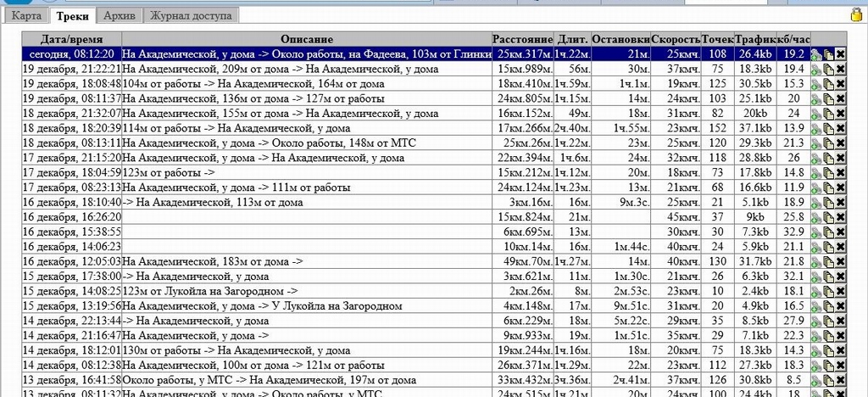Click the Дата/время column header
This screenshot has width=868, height=397.
point(71,39)
